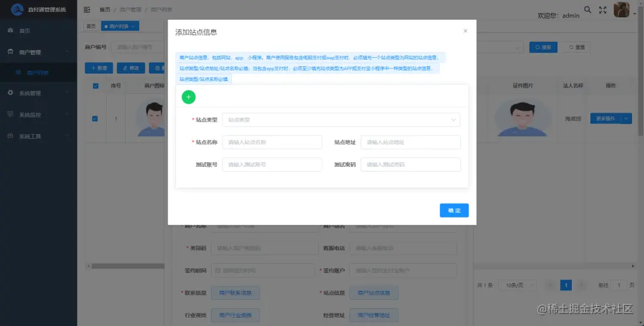Collapse the 商户管理 sidebar group chevron
This screenshot has height=326, width=644.
[67, 52]
